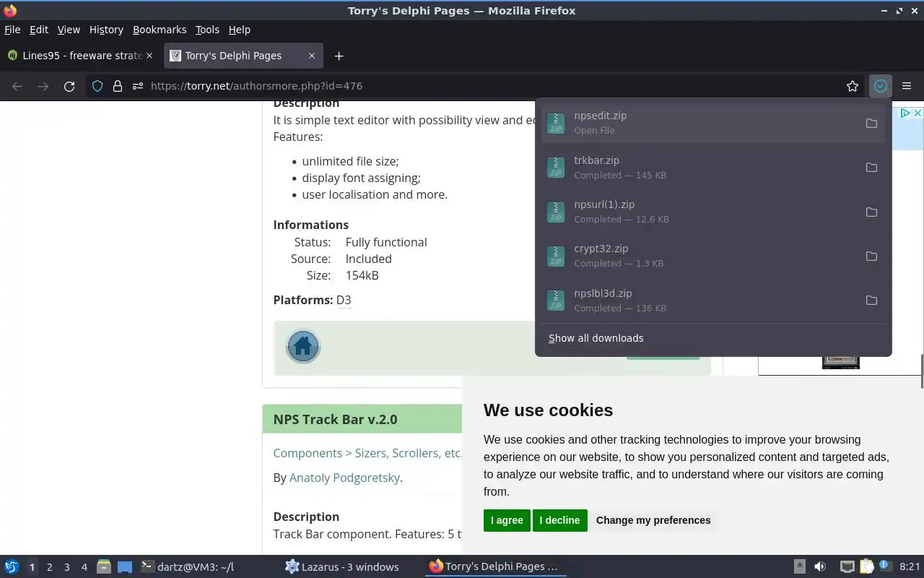Open the ad choices info icon
This screenshot has width=924, height=578.
(905, 113)
